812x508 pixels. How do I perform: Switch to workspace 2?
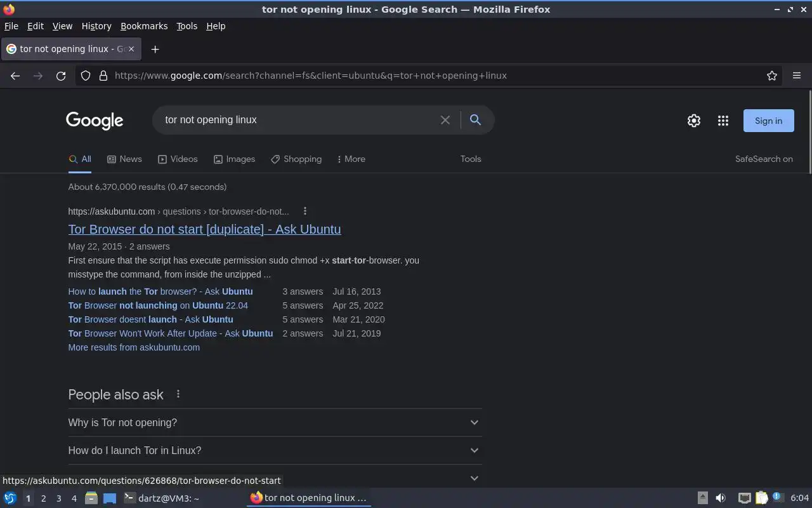[43, 498]
